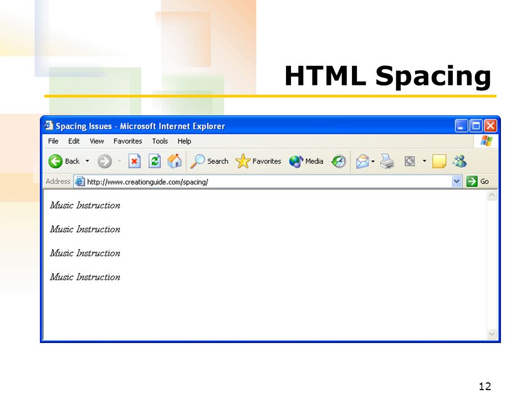Viewport: 532px width, 399px height.
Task: Click the scrollbar up arrow
Action: click(x=492, y=195)
